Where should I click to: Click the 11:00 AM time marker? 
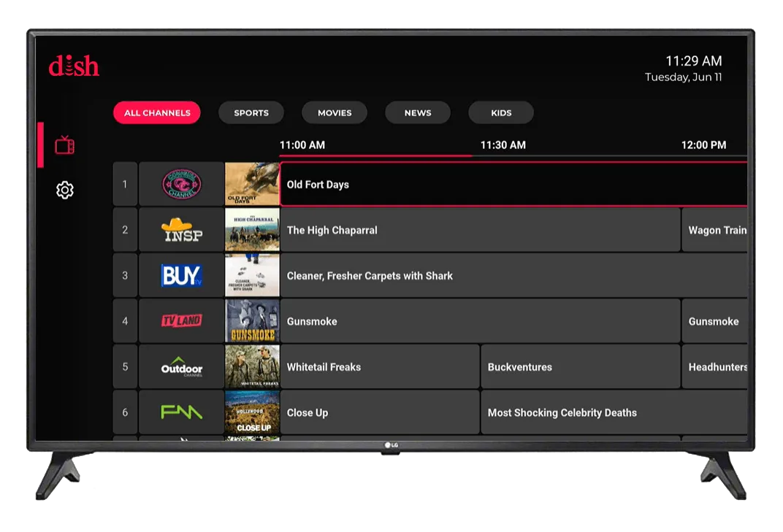302,145
